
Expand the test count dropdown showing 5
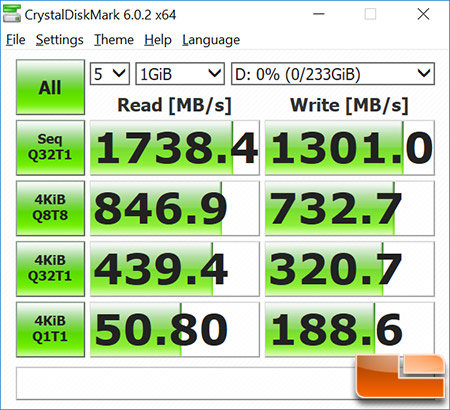tap(110, 74)
